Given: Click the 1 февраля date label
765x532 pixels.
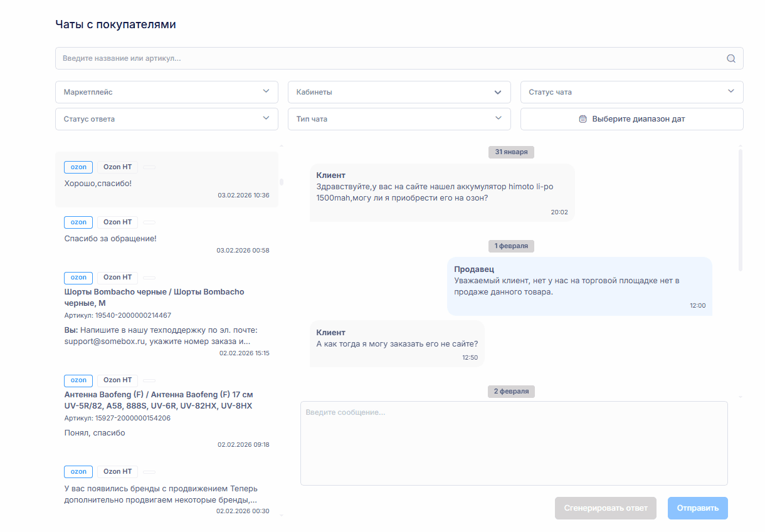Looking at the screenshot, I should coord(511,246).
